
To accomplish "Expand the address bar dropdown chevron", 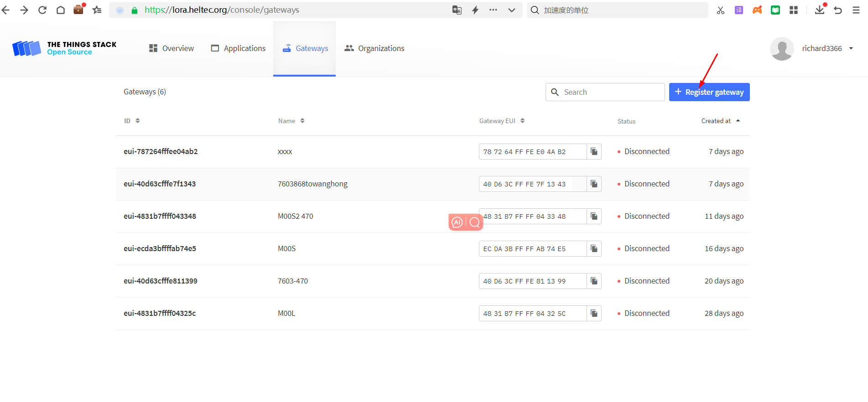I will 512,10.
